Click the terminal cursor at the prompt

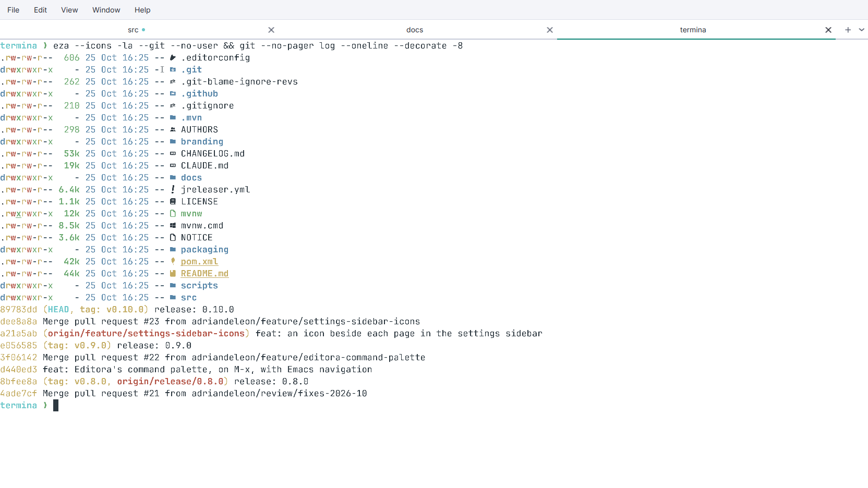point(56,406)
